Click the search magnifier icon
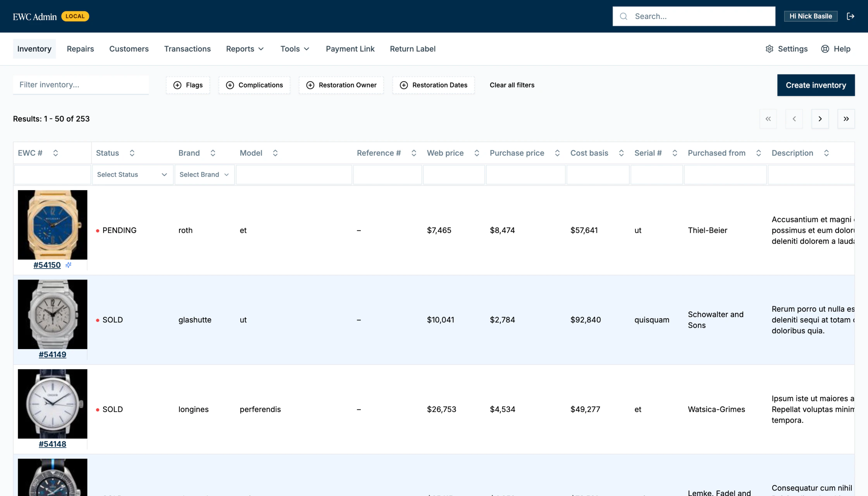The width and height of the screenshot is (868, 496). pos(623,16)
